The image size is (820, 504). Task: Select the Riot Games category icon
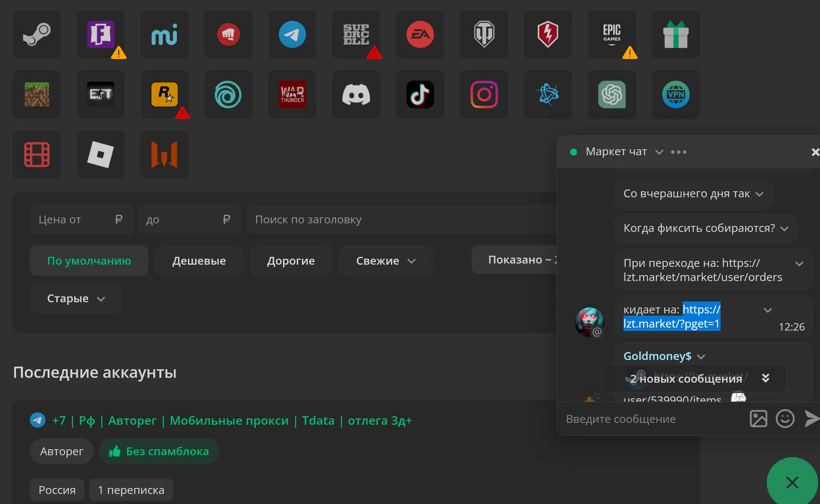click(x=229, y=34)
